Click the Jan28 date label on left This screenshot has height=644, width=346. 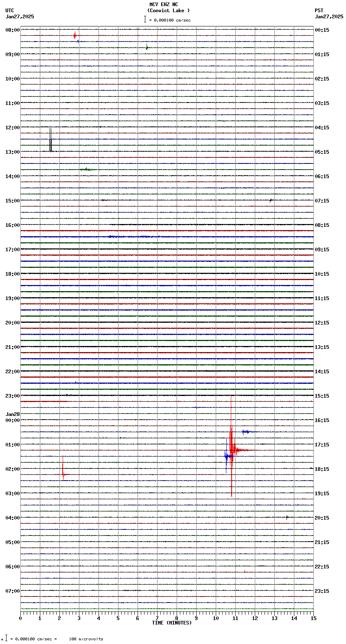pos(13,414)
